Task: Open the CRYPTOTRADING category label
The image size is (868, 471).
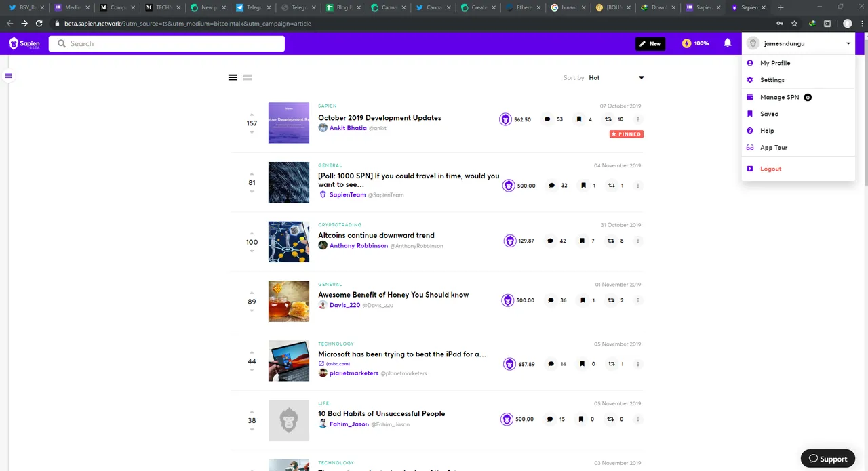Action: point(340,225)
